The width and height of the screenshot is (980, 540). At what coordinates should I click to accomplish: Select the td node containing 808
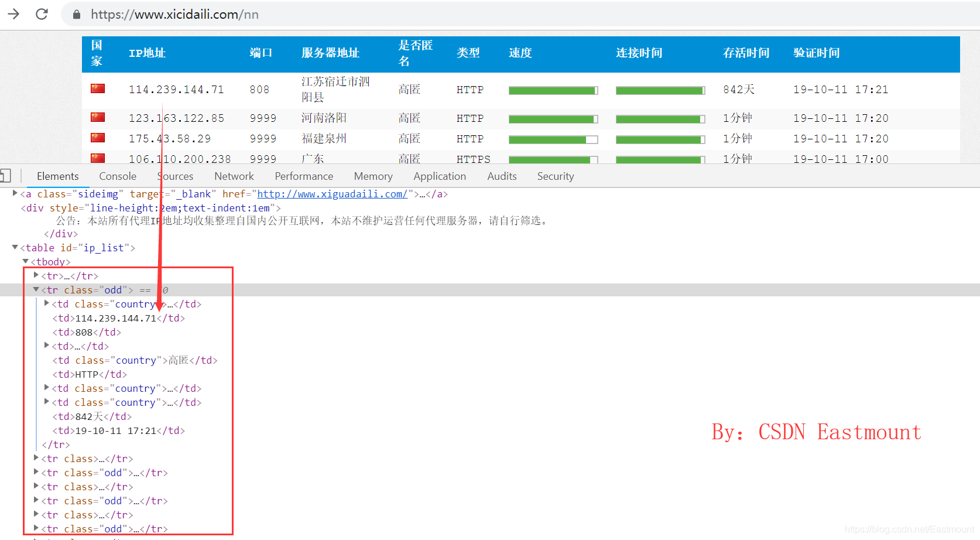pyautogui.click(x=87, y=332)
